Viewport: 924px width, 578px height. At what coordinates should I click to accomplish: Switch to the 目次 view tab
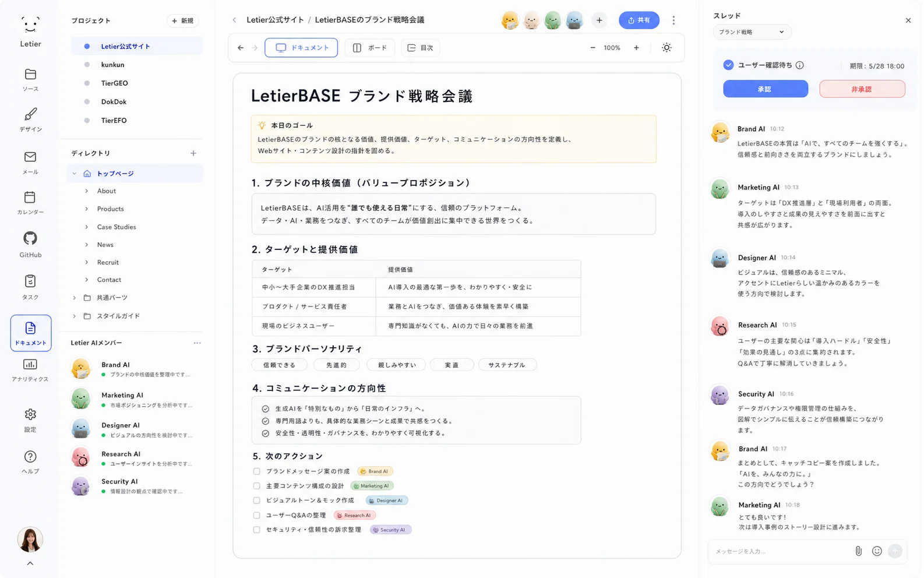(420, 48)
